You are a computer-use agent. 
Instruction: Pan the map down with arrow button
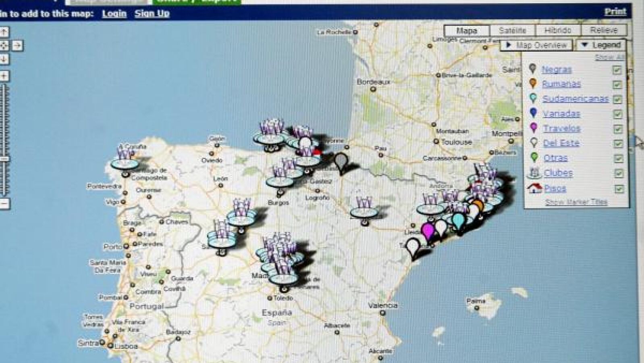coord(4,59)
